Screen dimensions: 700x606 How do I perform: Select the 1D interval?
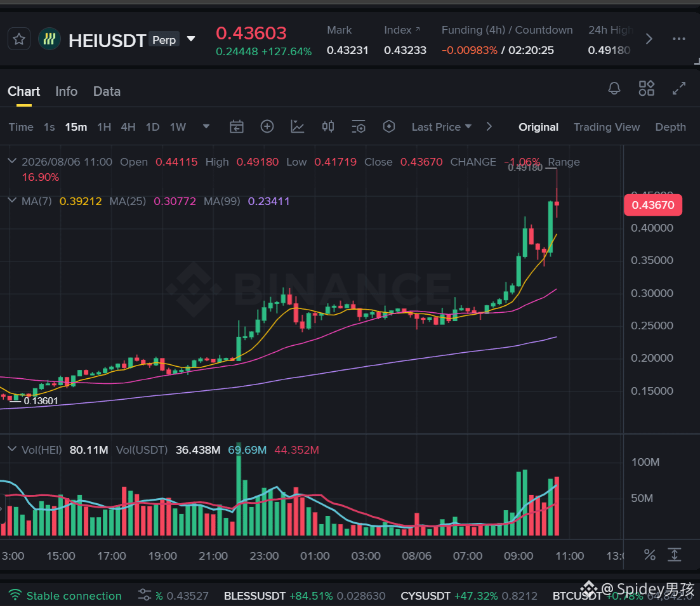[x=153, y=127]
